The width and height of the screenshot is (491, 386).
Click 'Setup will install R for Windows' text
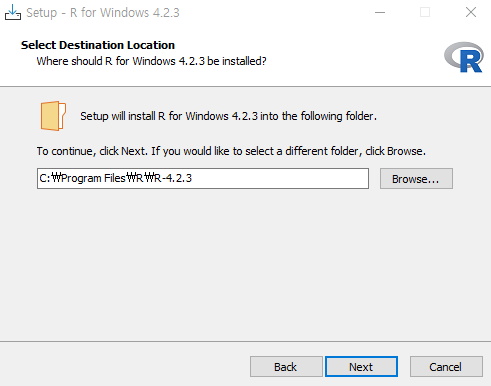[x=228, y=116]
